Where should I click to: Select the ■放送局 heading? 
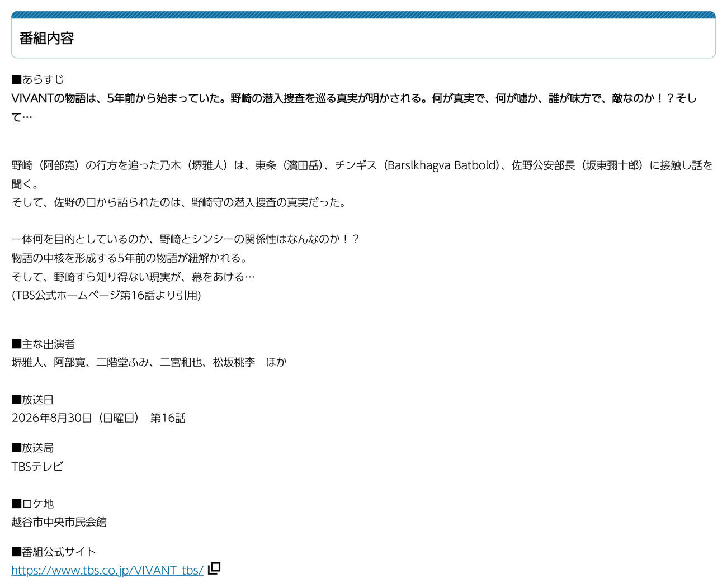pos(32,448)
